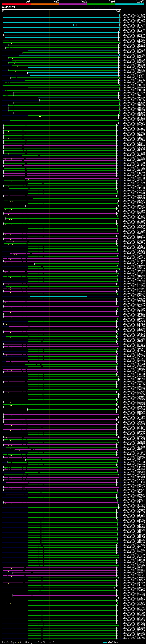Image resolution: width=146 pixels, height=644 pixels.
Task: Click the cyan alignment bar of UniRef100_Q84U92
Action: (x=61, y=22)
